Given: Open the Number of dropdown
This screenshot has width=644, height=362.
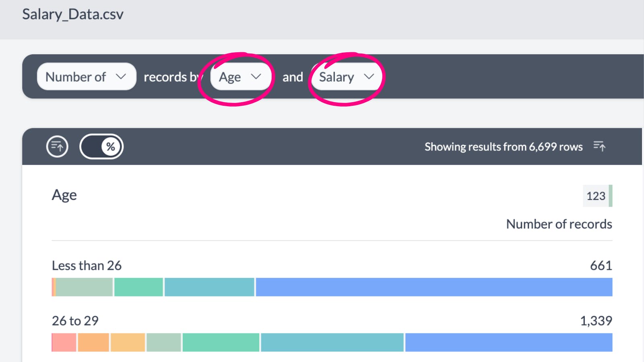Looking at the screenshot, I should point(86,76).
